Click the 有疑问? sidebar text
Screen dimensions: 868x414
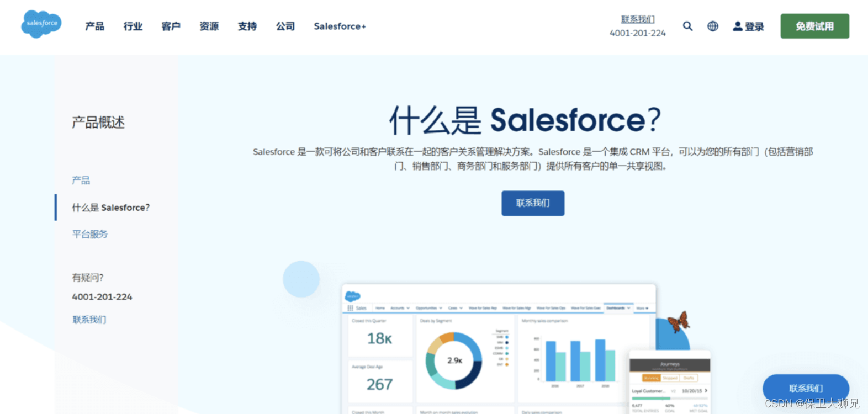(88, 278)
